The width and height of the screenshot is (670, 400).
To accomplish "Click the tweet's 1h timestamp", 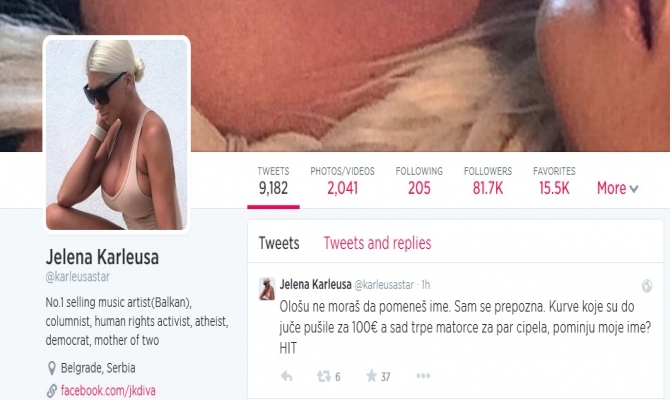I will 426,285.
